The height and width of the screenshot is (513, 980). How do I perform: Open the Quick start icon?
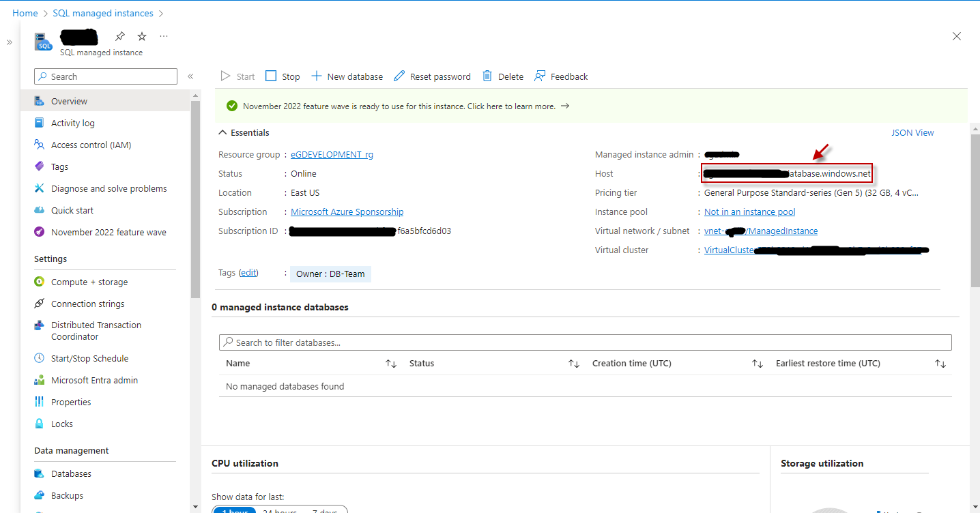[39, 210]
